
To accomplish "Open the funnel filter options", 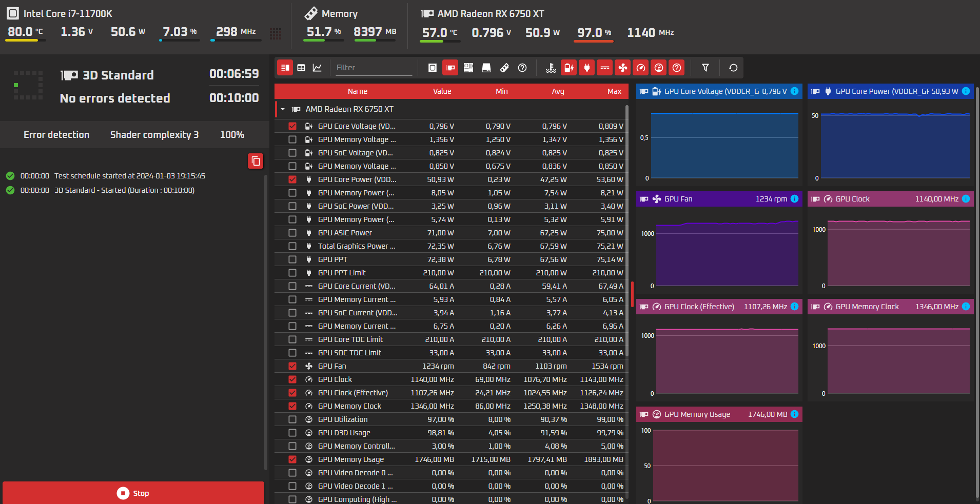I will point(705,68).
